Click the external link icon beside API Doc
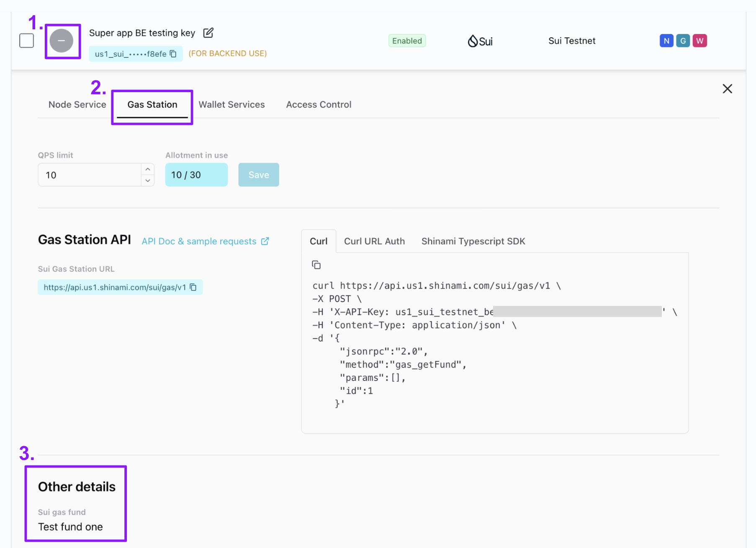 click(265, 241)
